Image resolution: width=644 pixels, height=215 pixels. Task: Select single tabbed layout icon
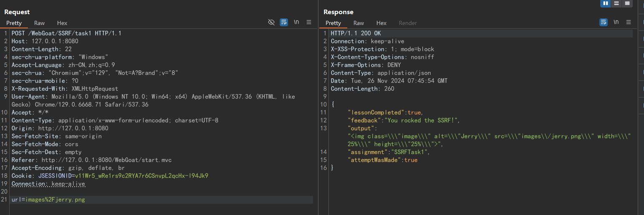tap(627, 3)
